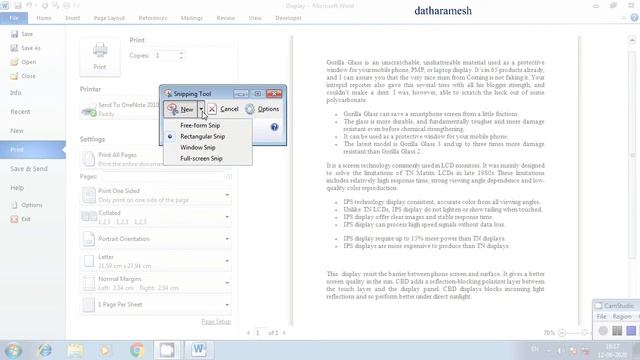Choose Window Snip from the menu

tap(198, 147)
